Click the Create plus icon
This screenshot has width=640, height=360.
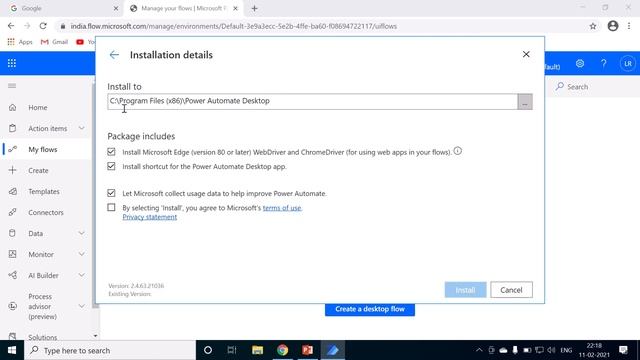(x=13, y=170)
